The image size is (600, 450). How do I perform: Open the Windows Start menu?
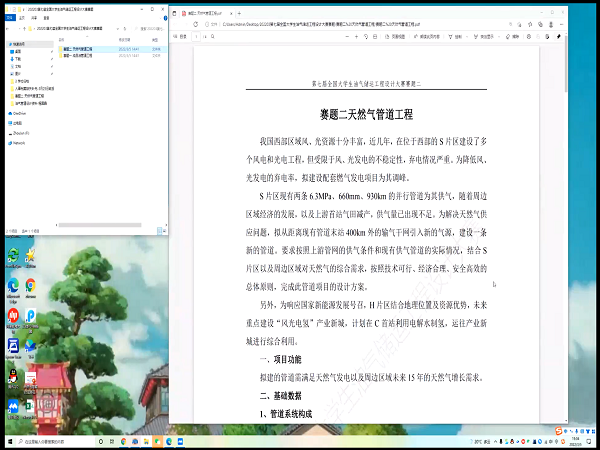10,442
